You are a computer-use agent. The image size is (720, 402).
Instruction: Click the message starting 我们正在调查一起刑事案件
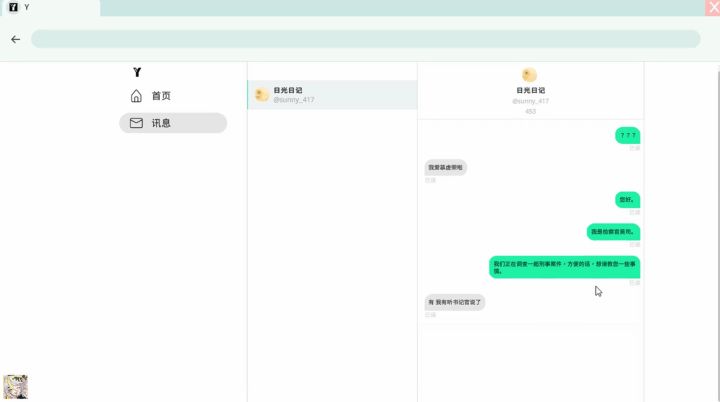click(x=564, y=267)
